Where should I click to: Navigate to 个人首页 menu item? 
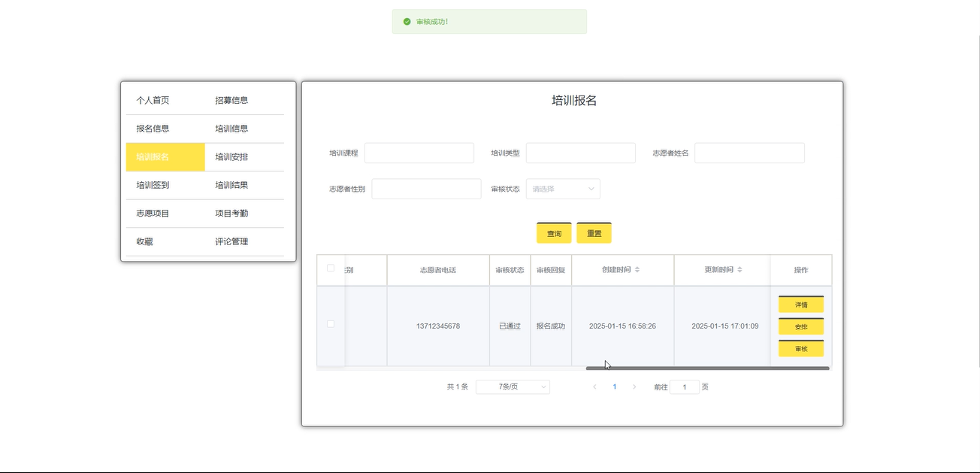click(x=153, y=100)
